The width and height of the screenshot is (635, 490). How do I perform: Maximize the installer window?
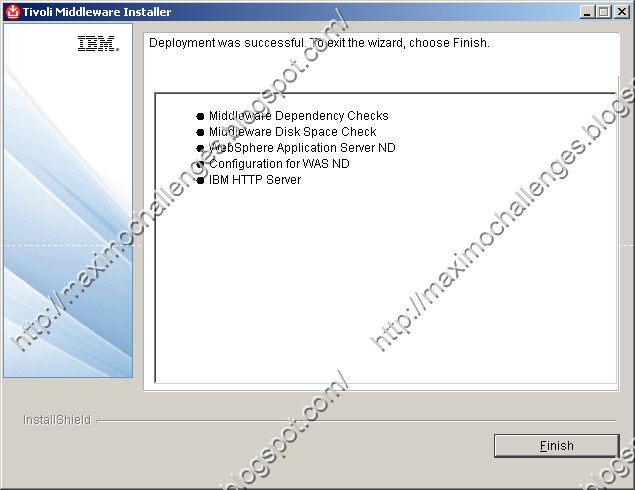[x=604, y=12]
